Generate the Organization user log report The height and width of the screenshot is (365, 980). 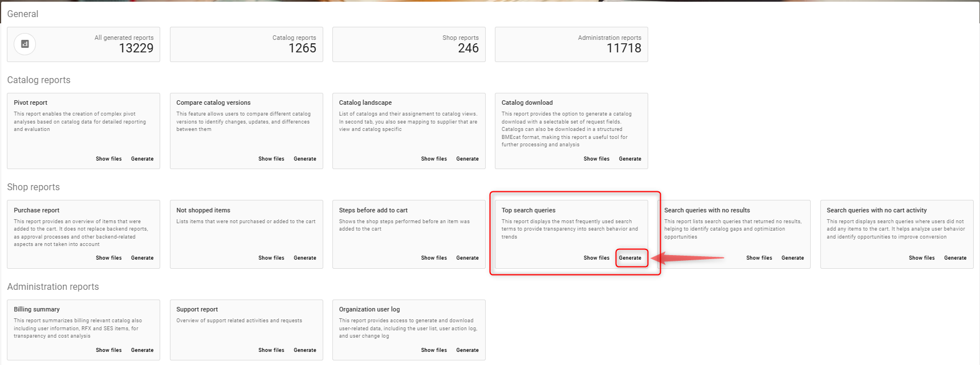coord(467,350)
